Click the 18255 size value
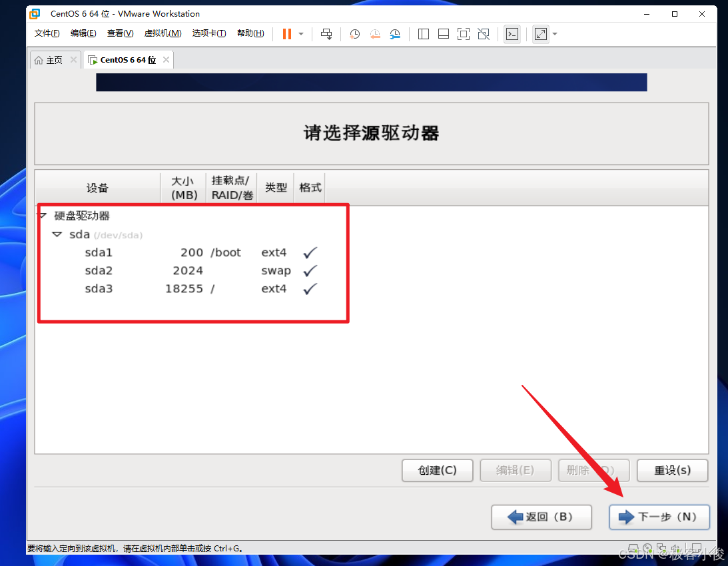Image resolution: width=728 pixels, height=566 pixels. tap(184, 289)
